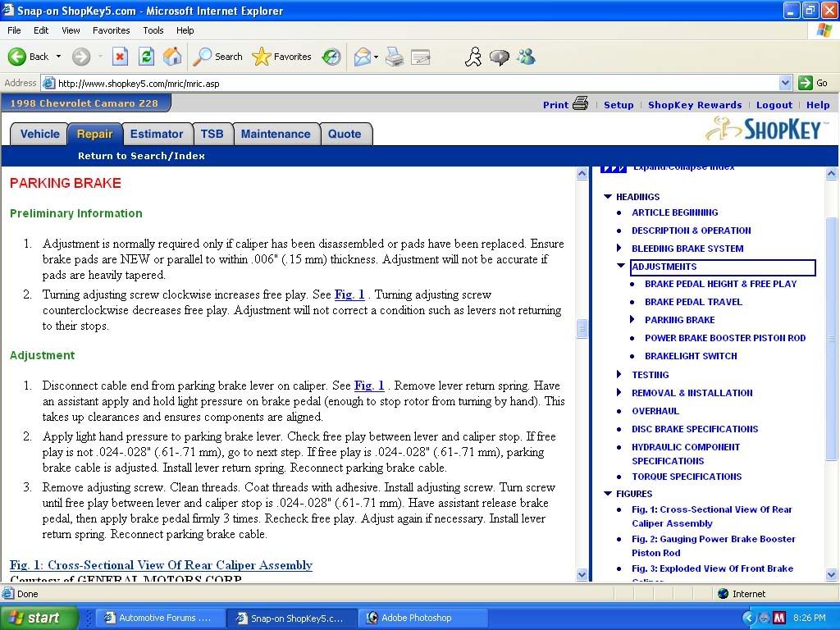
Task: Click the Logout link
Action: coord(774,105)
